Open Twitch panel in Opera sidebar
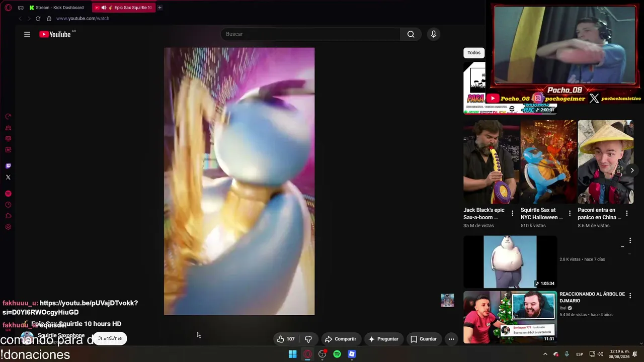This screenshot has height=362, width=644. coord(8,166)
